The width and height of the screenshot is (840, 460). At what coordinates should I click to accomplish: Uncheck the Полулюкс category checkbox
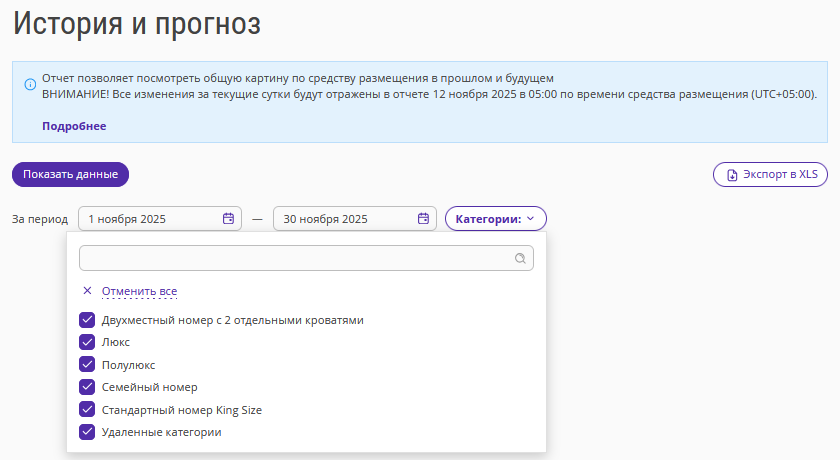pyautogui.click(x=87, y=365)
